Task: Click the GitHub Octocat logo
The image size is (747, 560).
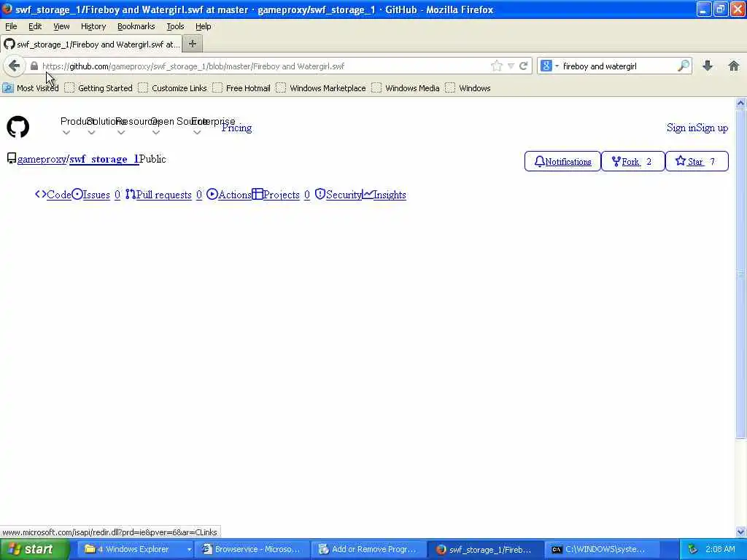Action: pyautogui.click(x=18, y=127)
